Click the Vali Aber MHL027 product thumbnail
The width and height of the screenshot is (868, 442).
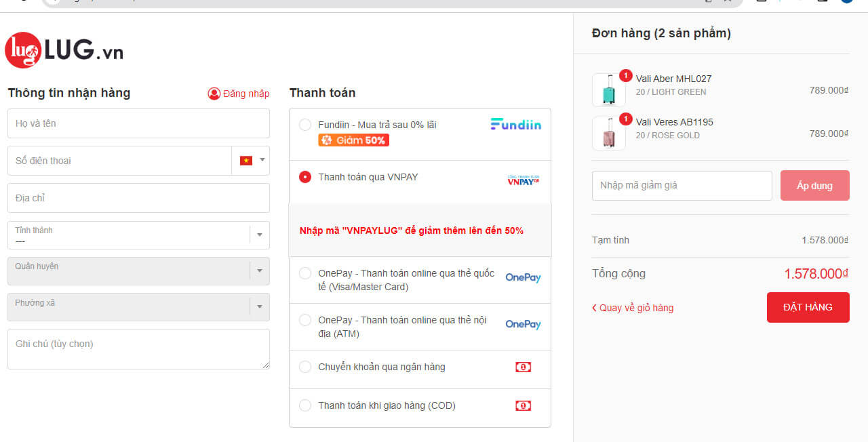pos(608,90)
